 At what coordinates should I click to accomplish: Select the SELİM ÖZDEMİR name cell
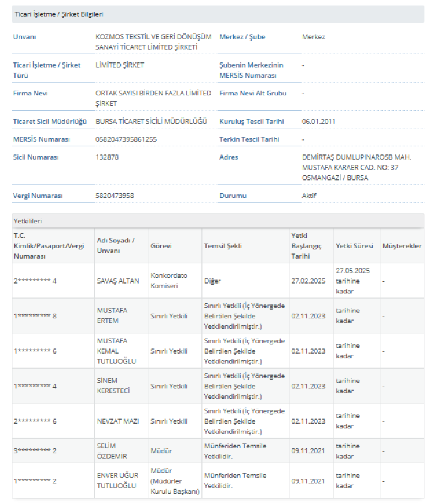click(112, 451)
